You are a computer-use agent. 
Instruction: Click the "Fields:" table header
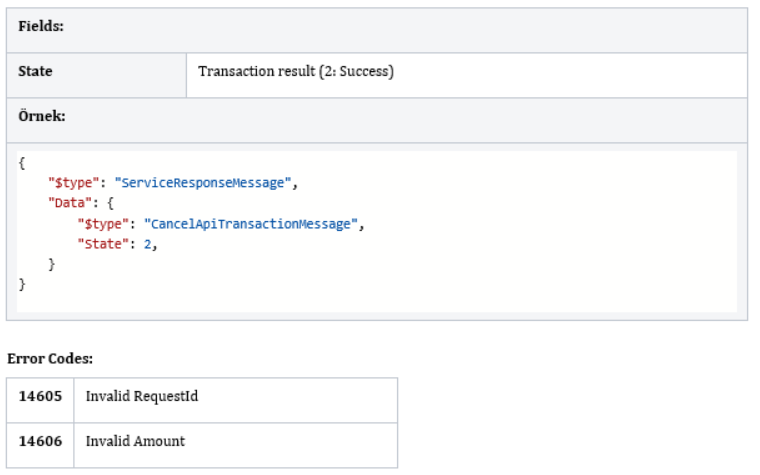point(41,28)
